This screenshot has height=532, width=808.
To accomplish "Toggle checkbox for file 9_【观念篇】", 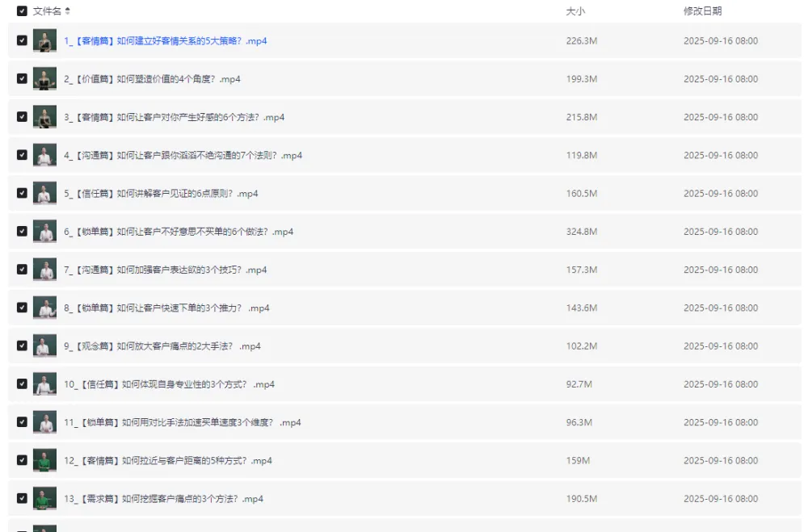I will (x=22, y=346).
